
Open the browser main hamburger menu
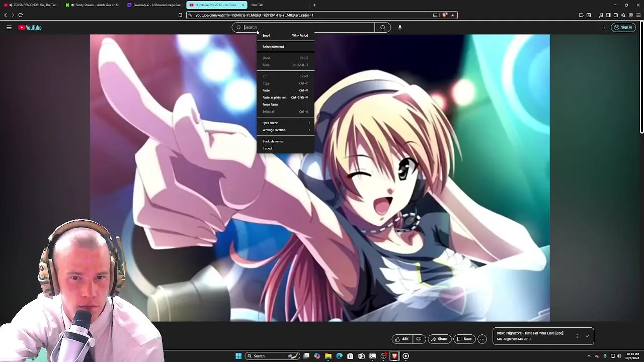tap(639, 15)
